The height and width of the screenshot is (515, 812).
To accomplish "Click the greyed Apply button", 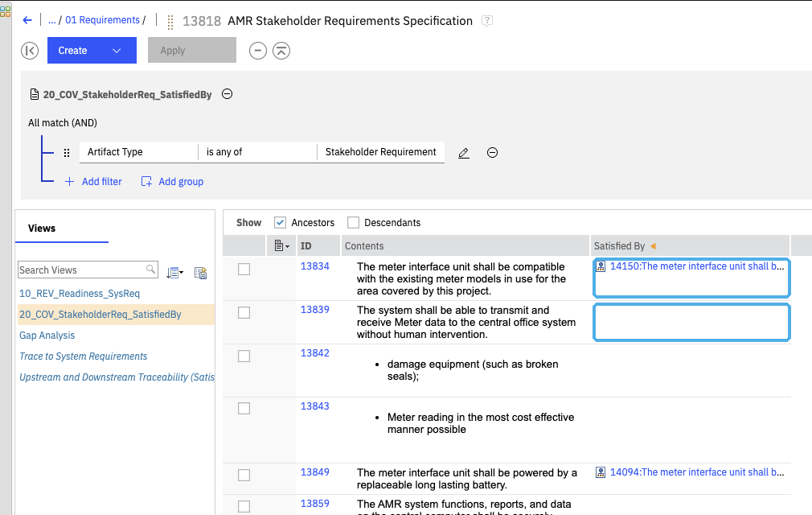I will tap(192, 50).
